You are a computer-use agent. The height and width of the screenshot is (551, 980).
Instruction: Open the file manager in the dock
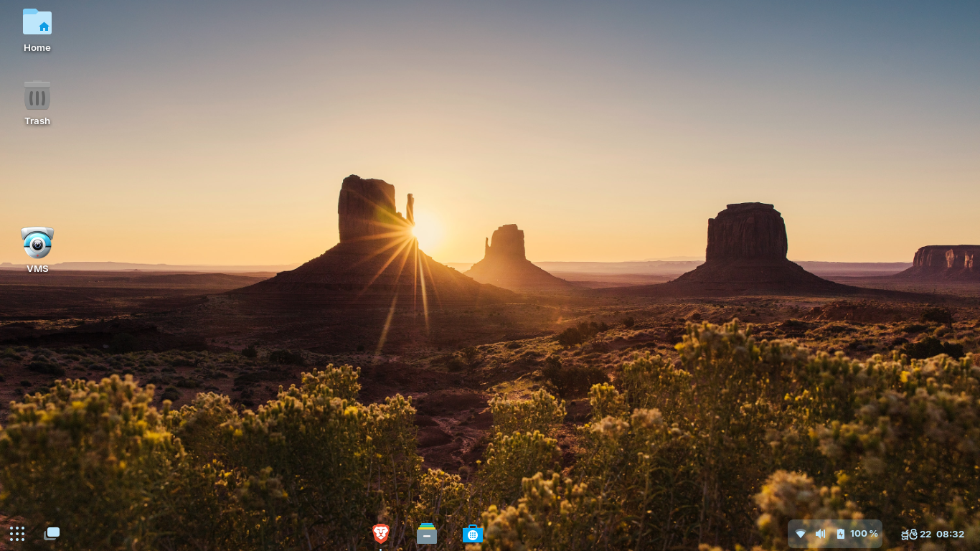click(x=427, y=533)
